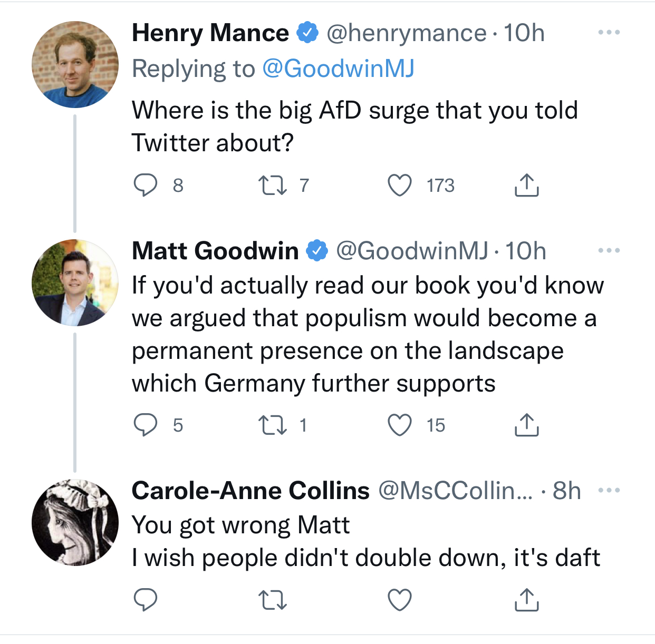The height and width of the screenshot is (644, 655).
Task: Open more options on Matt Goodwin's tweet
Action: [x=609, y=251]
